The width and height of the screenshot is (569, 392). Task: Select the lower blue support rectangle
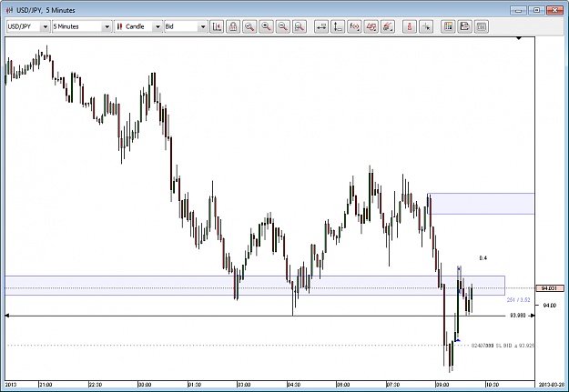click(254, 286)
